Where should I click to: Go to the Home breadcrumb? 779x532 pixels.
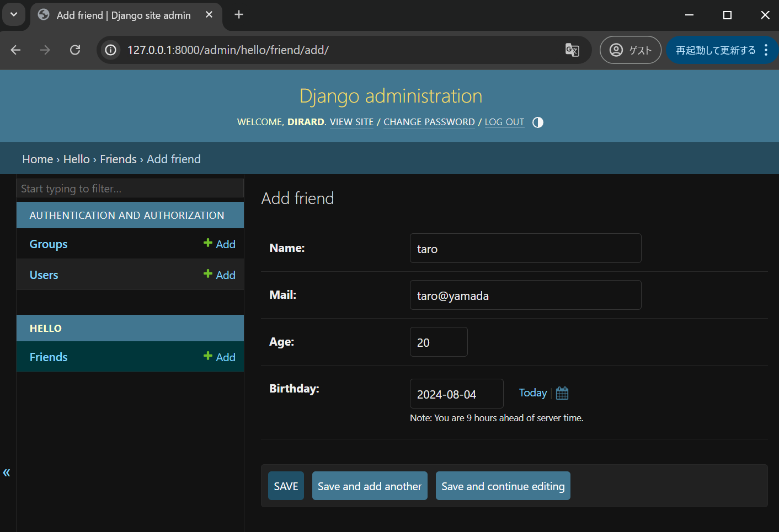pyautogui.click(x=38, y=159)
